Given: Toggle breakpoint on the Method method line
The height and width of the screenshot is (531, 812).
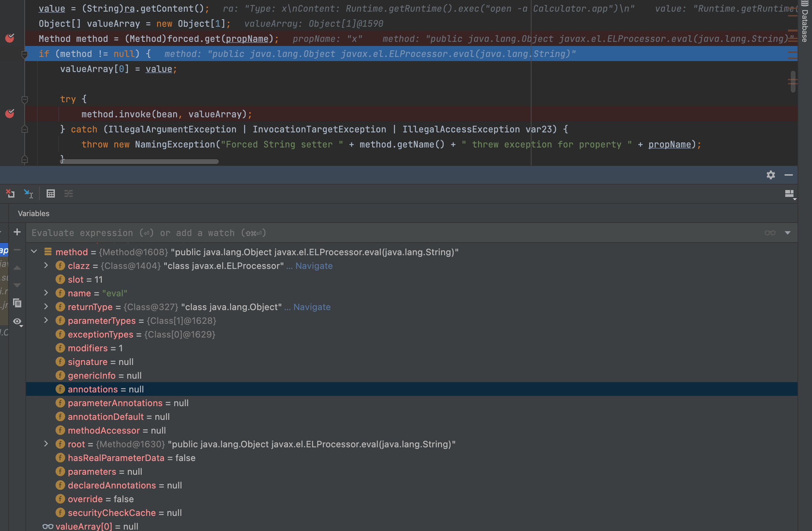Looking at the screenshot, I should (x=10, y=38).
